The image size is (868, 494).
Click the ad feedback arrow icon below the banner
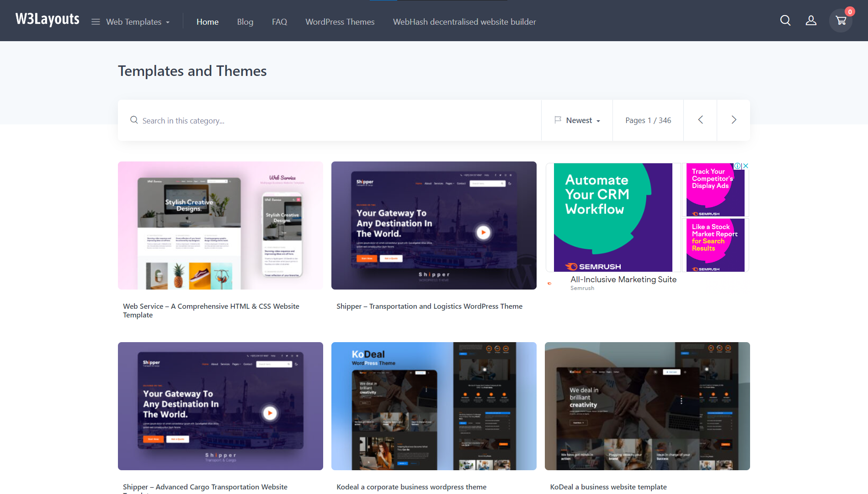548,284
